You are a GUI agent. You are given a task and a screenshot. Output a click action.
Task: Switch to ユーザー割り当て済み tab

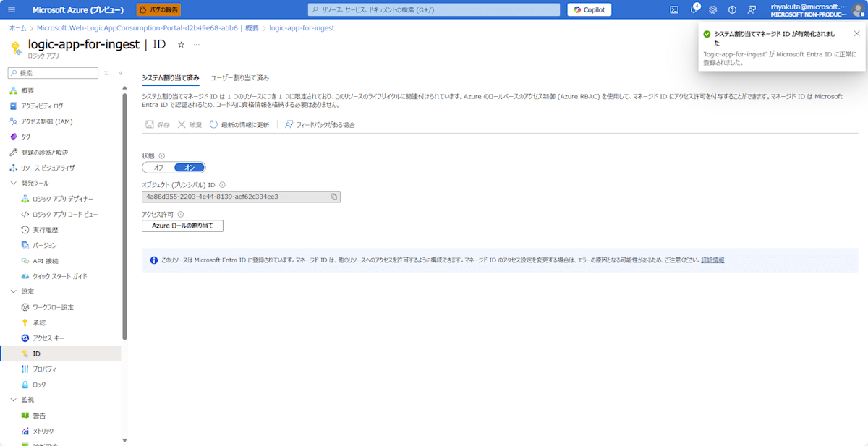point(240,77)
